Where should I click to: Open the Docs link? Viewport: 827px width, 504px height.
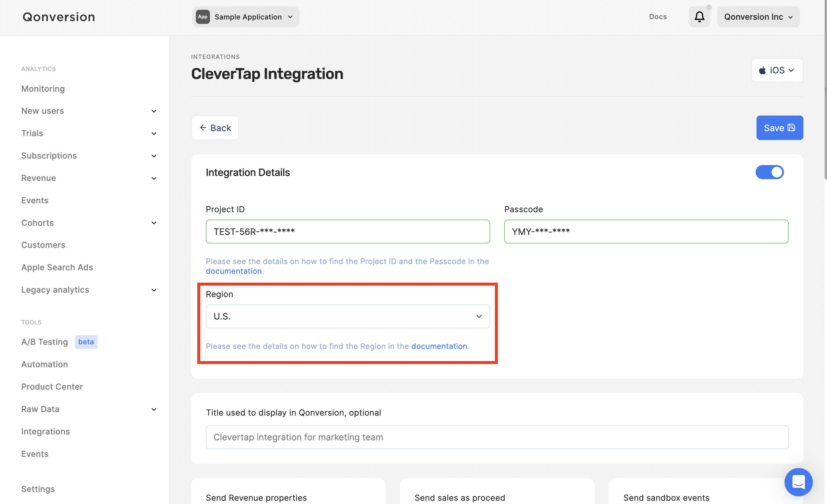click(657, 17)
